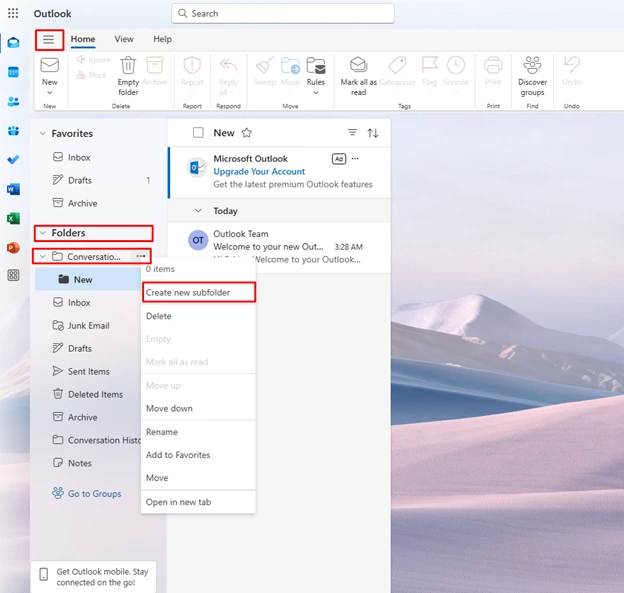The height and width of the screenshot is (593, 624).
Task: Click Mark all as read envelope icon
Action: click(x=359, y=64)
